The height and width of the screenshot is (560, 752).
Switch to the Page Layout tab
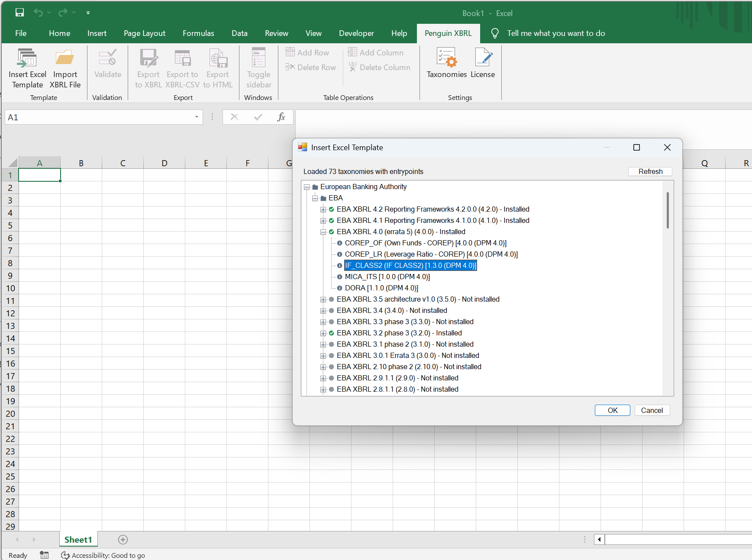pyautogui.click(x=145, y=33)
